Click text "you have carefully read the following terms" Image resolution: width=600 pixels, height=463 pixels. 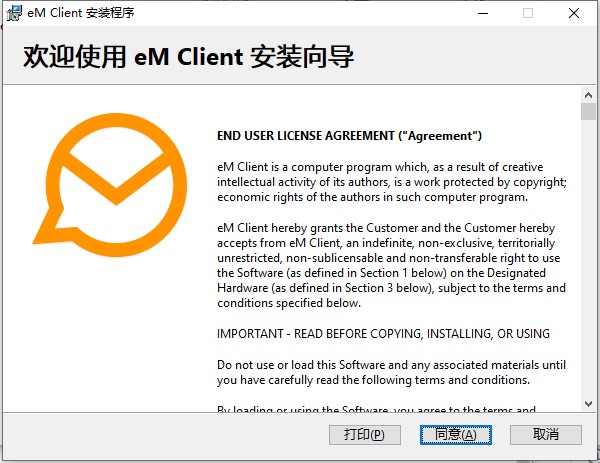pyautogui.click(x=331, y=380)
